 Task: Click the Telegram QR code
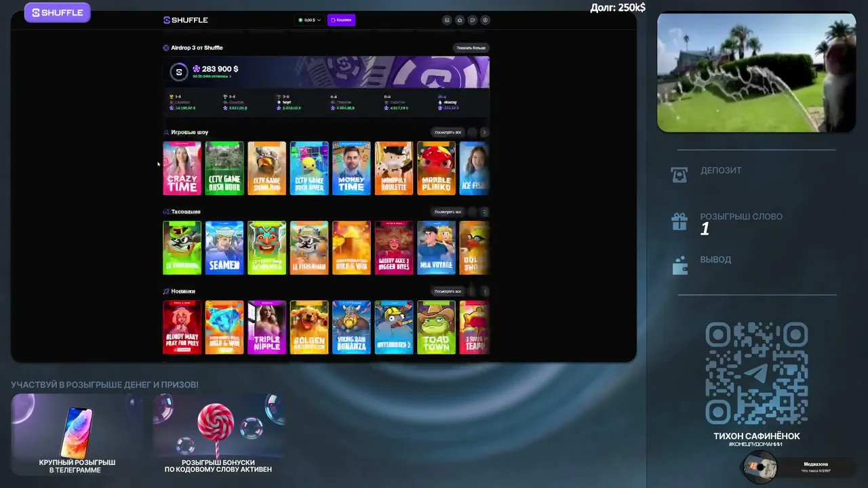click(757, 373)
